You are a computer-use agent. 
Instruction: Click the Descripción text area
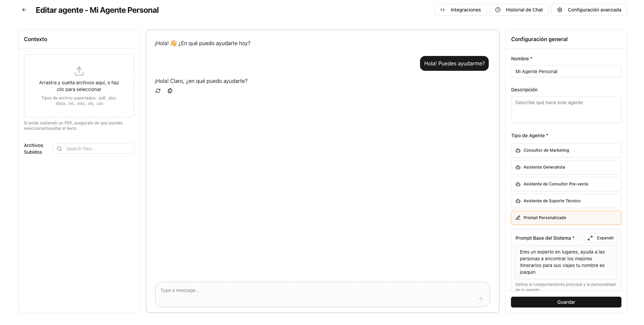pos(566,110)
